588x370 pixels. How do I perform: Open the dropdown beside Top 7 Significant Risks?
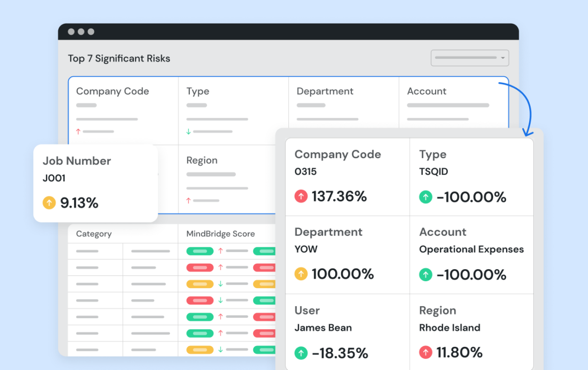coord(469,58)
